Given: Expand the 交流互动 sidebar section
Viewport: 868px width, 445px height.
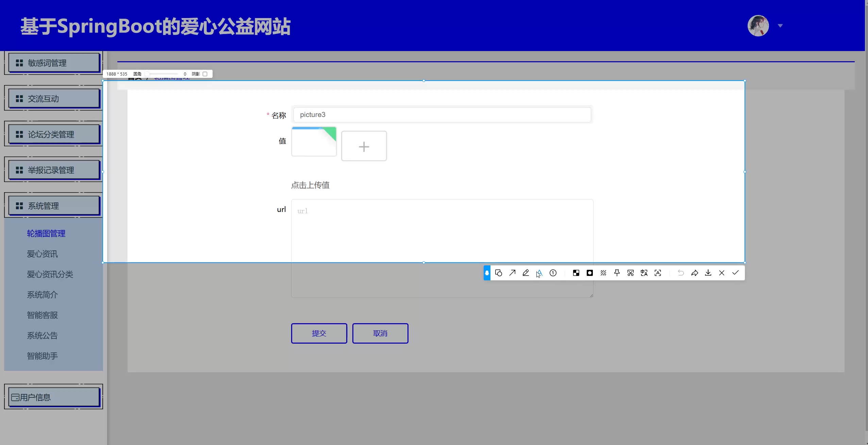Looking at the screenshot, I should click(x=54, y=99).
